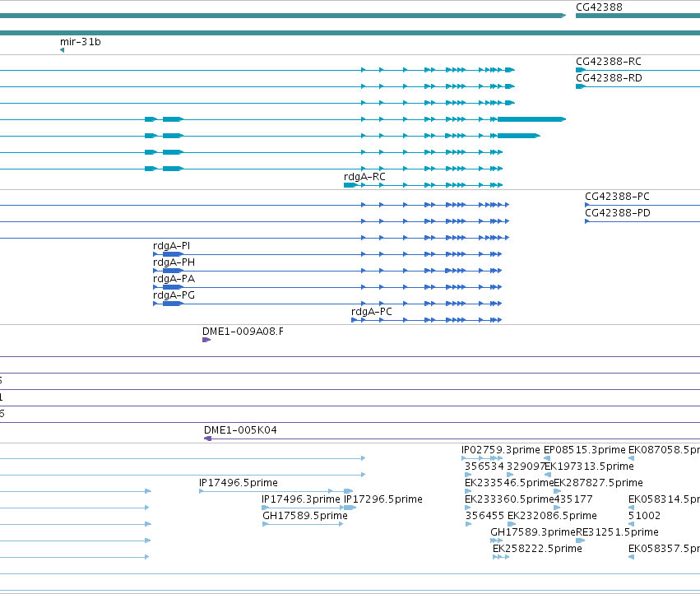Select the small mir-31b arrow glyph

point(62,50)
